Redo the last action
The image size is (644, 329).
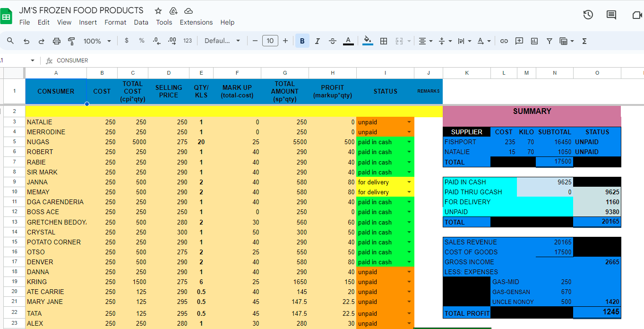[42, 41]
